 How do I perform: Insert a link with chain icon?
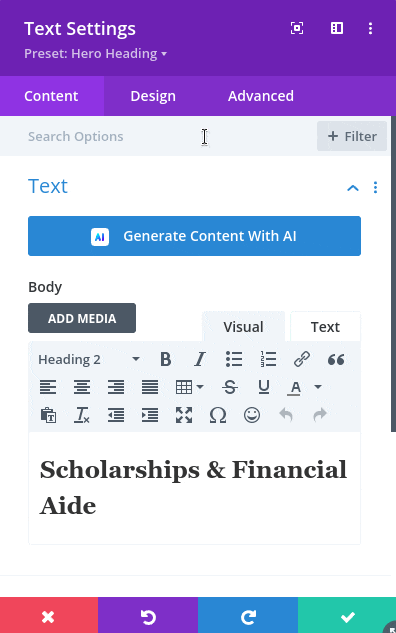(302, 359)
